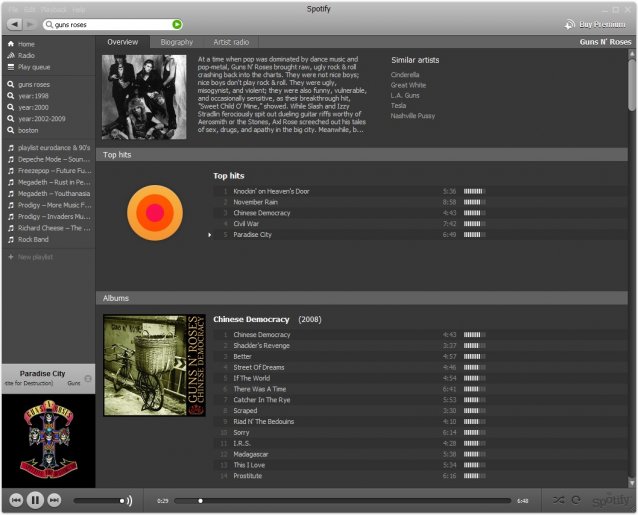Click the Guns N' Roses band photo

144,97
